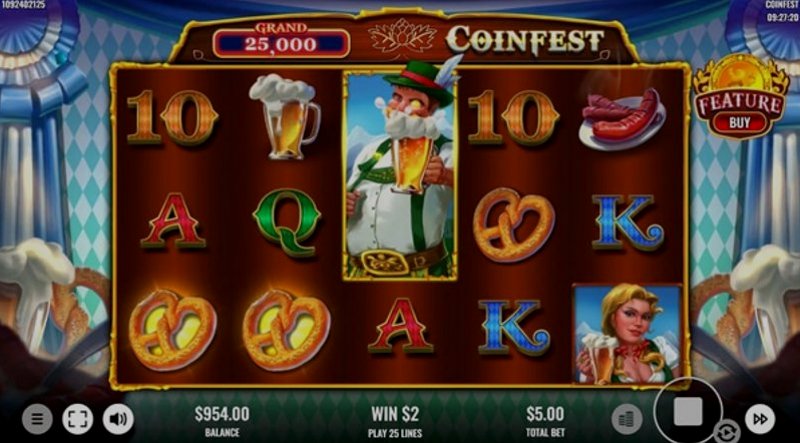
Task: Click the beer mug symbol
Action: click(x=285, y=117)
